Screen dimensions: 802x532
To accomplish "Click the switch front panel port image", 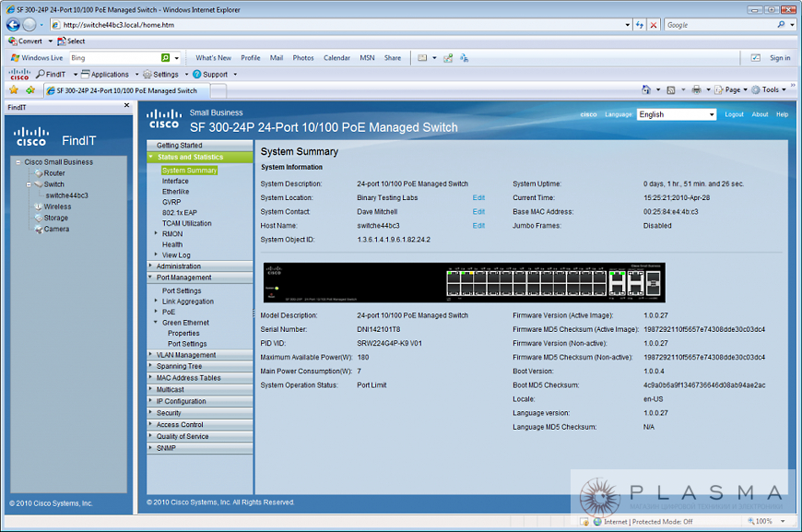I will 464,282.
